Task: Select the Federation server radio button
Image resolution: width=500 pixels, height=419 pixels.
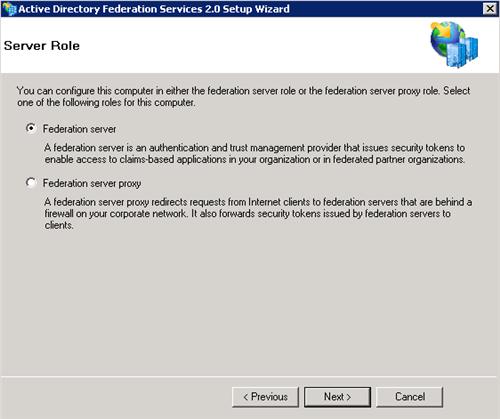Action: click(31, 128)
